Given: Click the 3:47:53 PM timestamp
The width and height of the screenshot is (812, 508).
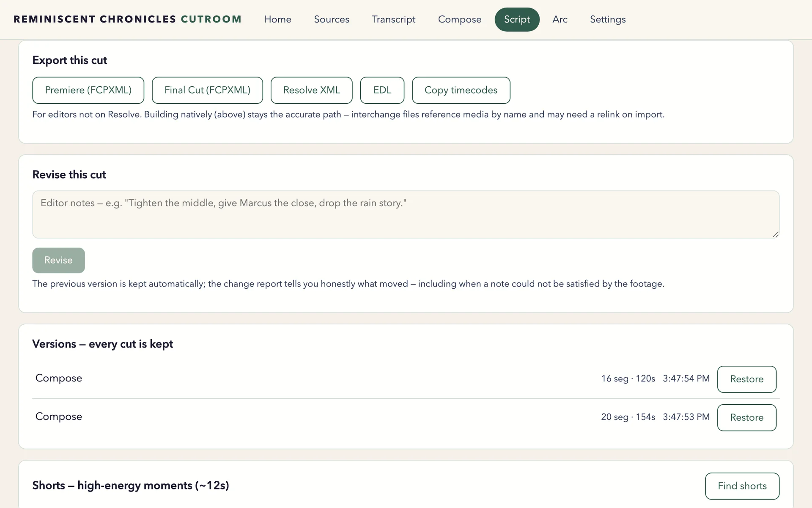Looking at the screenshot, I should tap(686, 417).
